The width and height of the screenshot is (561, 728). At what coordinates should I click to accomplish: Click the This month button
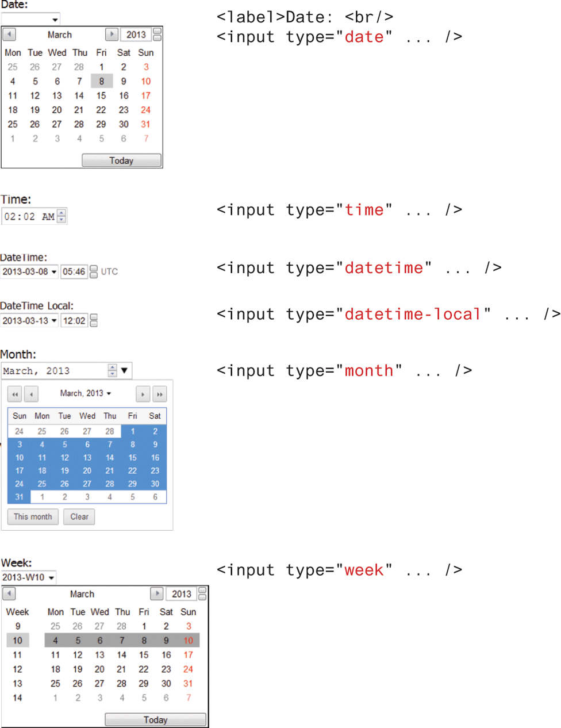click(x=33, y=516)
